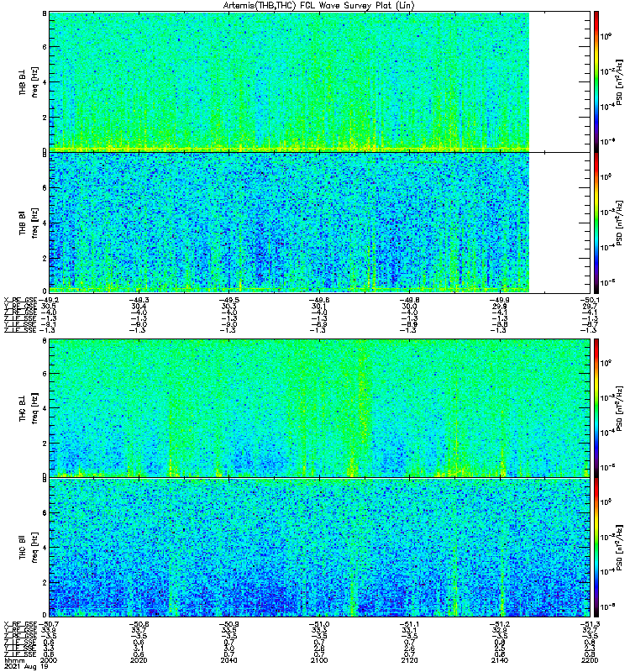Click the '-50.8' X_RE_GSE value
630x672 pixels.
(139, 624)
